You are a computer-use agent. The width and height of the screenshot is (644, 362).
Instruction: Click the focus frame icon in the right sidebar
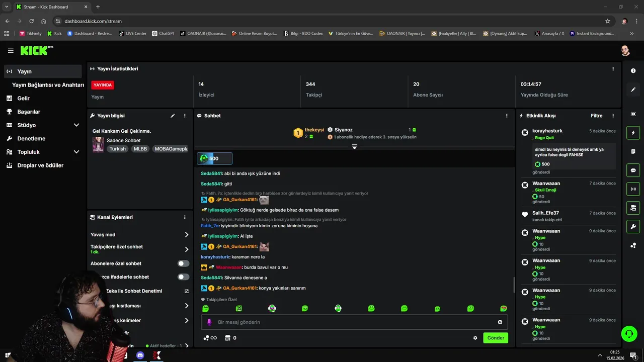(633, 114)
